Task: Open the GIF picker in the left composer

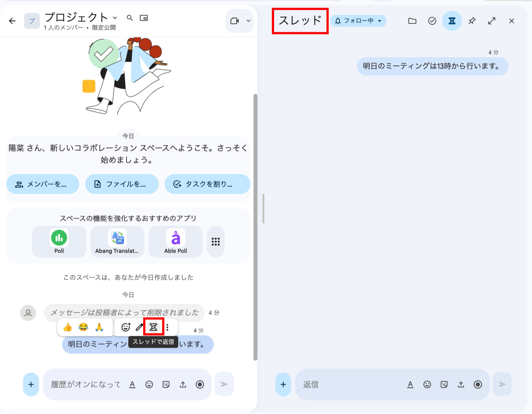Action: 166,384
